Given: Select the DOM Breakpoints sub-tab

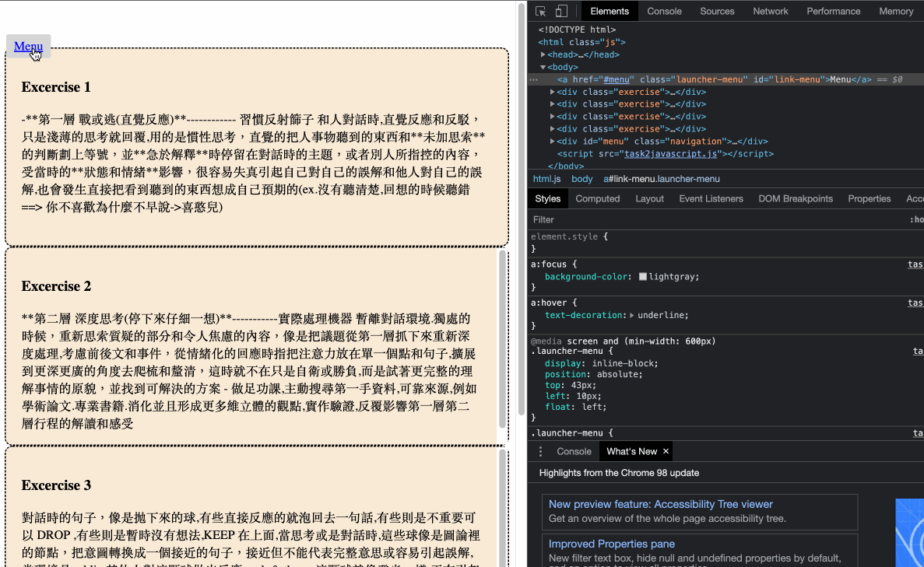Looking at the screenshot, I should [796, 199].
